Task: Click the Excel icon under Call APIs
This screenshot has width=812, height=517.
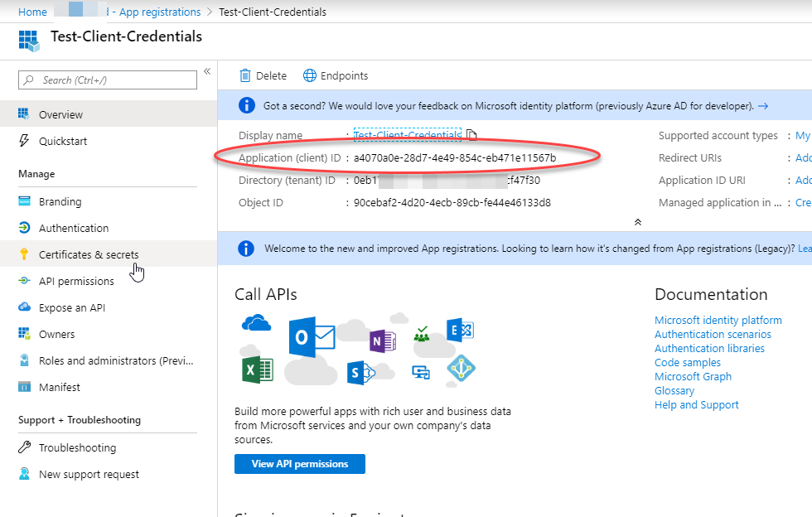Action: click(258, 370)
